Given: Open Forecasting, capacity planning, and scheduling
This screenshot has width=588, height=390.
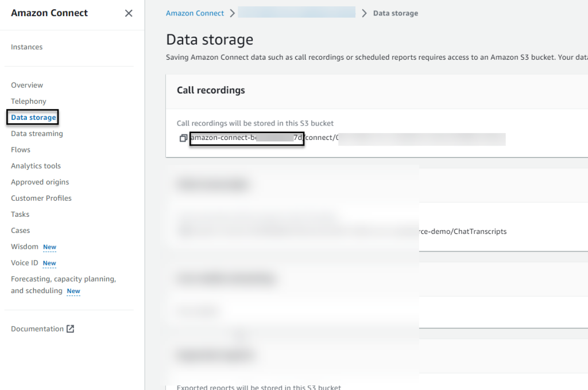Looking at the screenshot, I should [63, 279].
